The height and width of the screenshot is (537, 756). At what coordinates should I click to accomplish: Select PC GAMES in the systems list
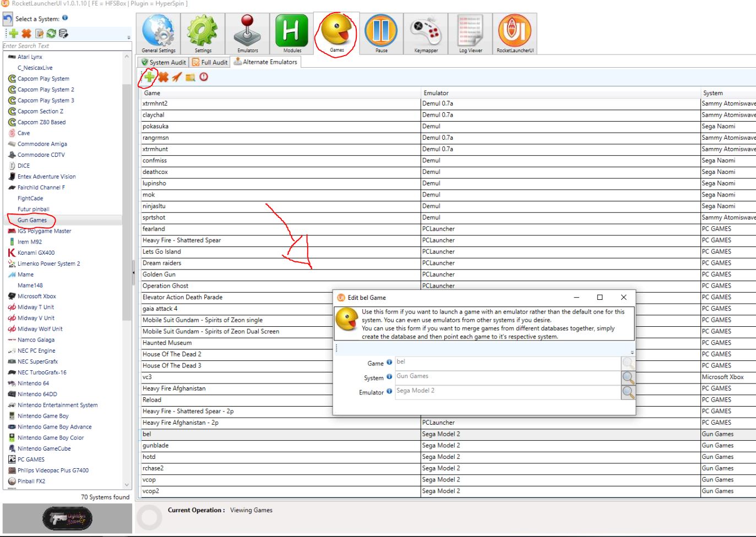[x=31, y=459]
